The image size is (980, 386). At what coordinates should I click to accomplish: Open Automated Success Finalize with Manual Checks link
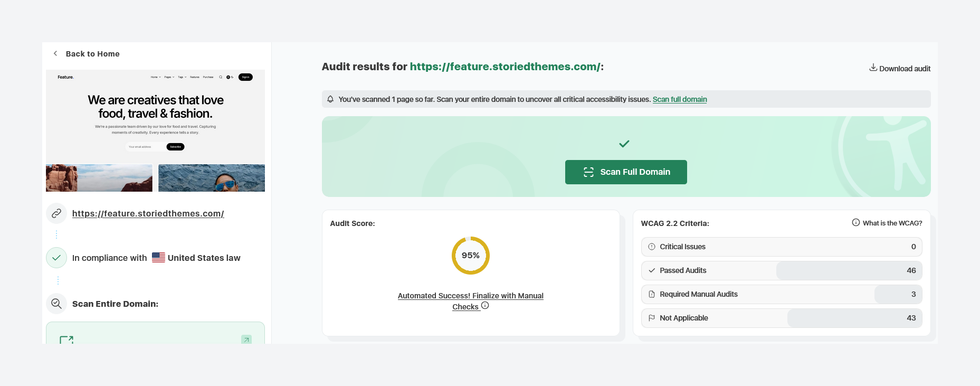click(x=470, y=296)
